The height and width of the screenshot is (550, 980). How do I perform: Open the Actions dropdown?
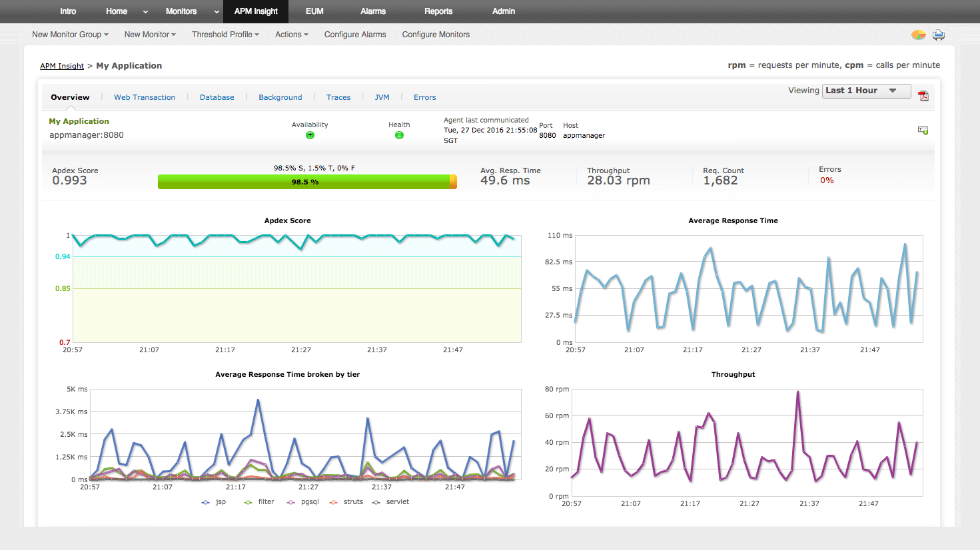point(291,34)
